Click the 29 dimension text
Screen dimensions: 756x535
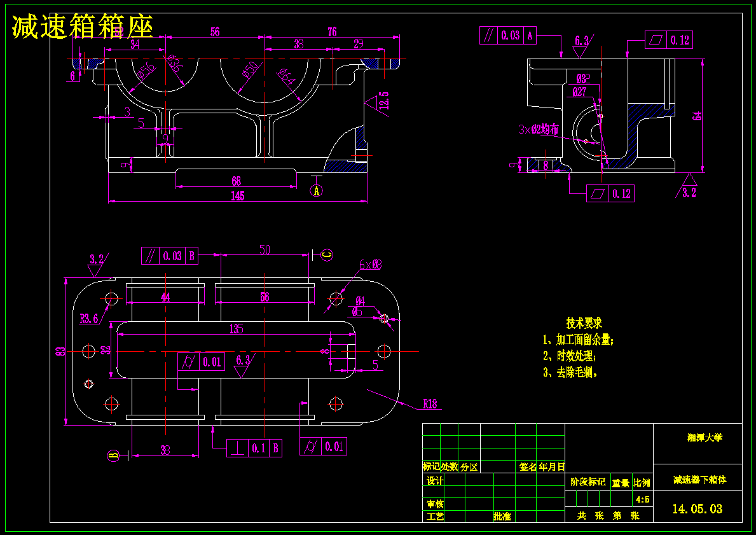[358, 44]
